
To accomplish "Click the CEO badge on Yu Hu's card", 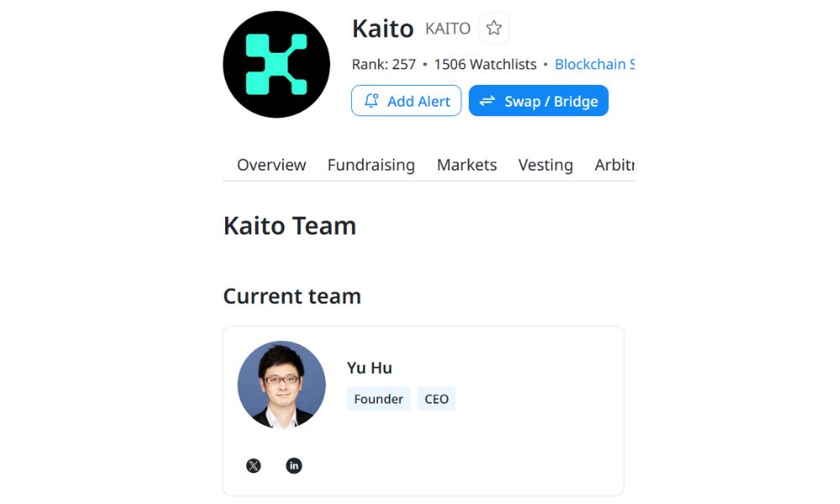I will (x=437, y=398).
